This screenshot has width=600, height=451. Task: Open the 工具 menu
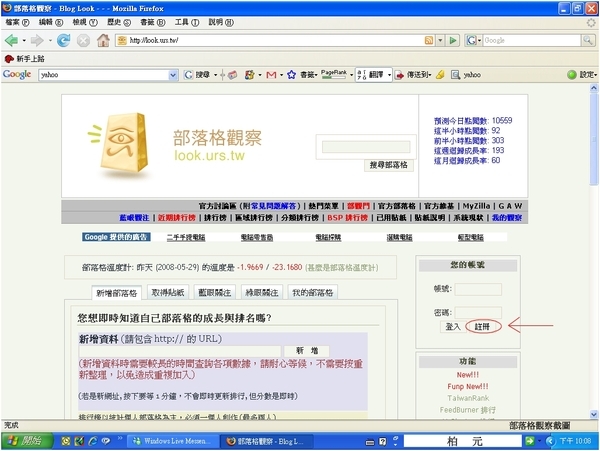187,22
